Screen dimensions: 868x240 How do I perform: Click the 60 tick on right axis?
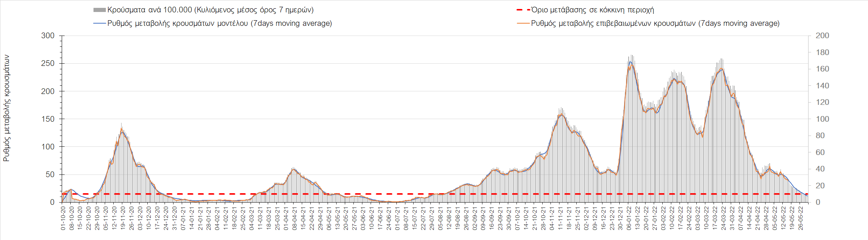click(x=820, y=152)
